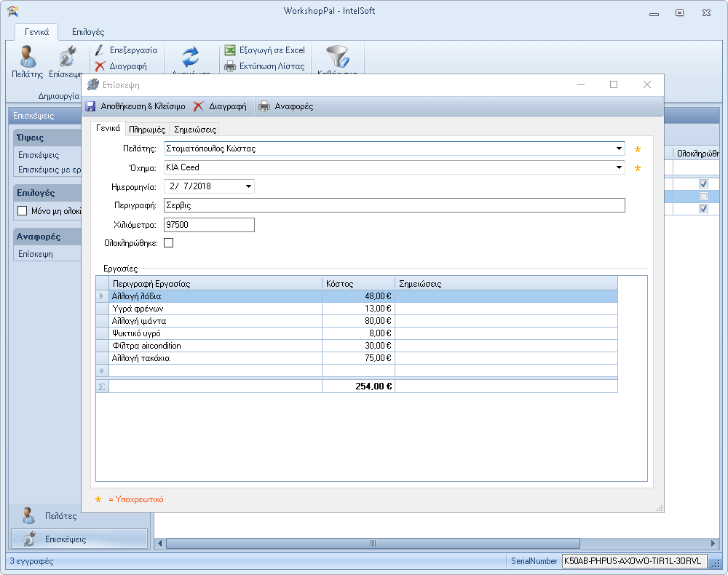The height and width of the screenshot is (575, 728).
Task: Click into the Χιλιόμετρα input field
Action: click(x=209, y=225)
